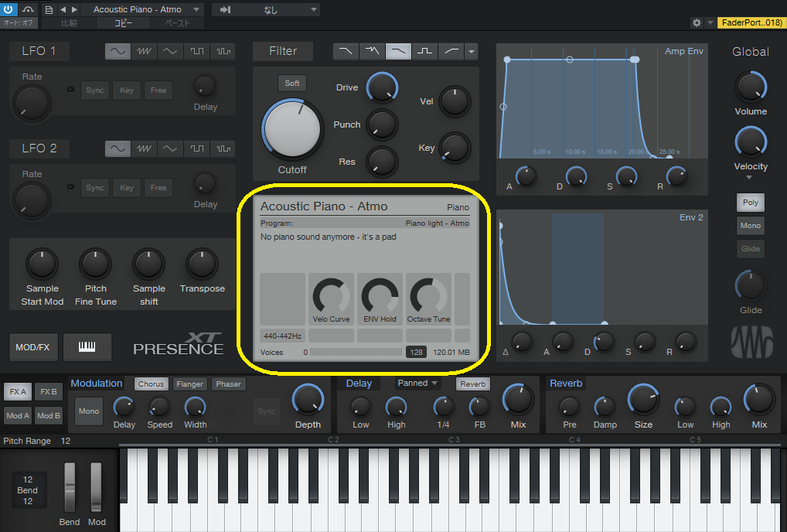Click the Pitch Range value 12
This screenshot has width=787, height=532.
pos(66,441)
